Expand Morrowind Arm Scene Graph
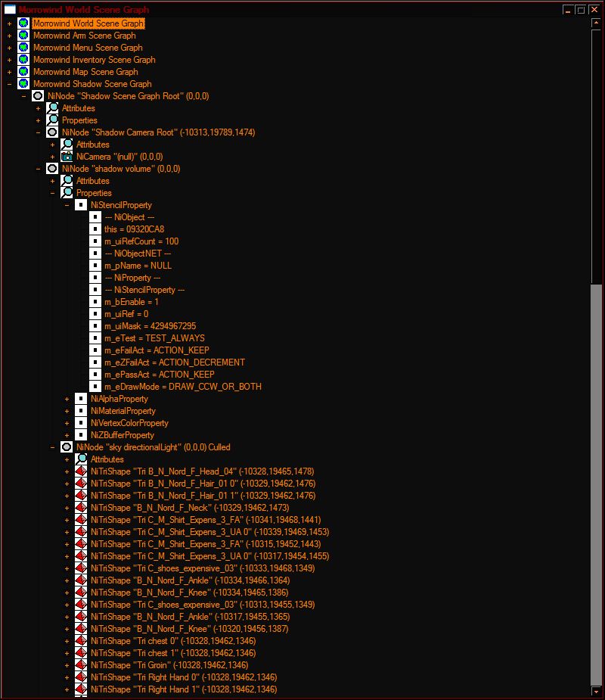 (9, 36)
